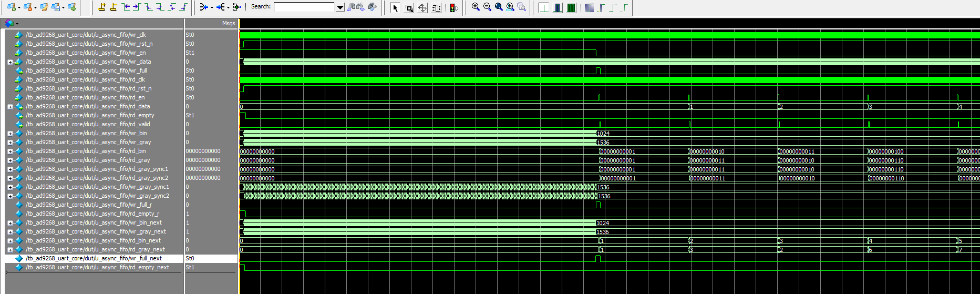Open dropdown arrow beside Trace Drivers icon
The width and height of the screenshot is (980, 294).
click(212, 7)
